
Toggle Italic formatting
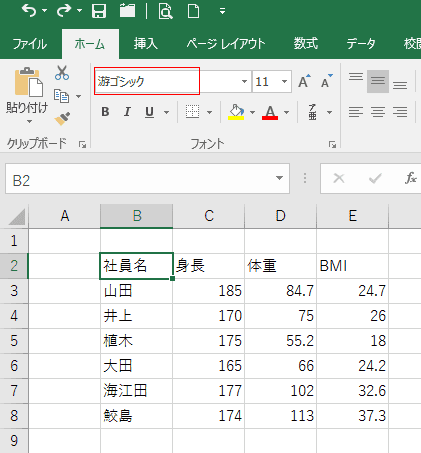click(x=127, y=112)
